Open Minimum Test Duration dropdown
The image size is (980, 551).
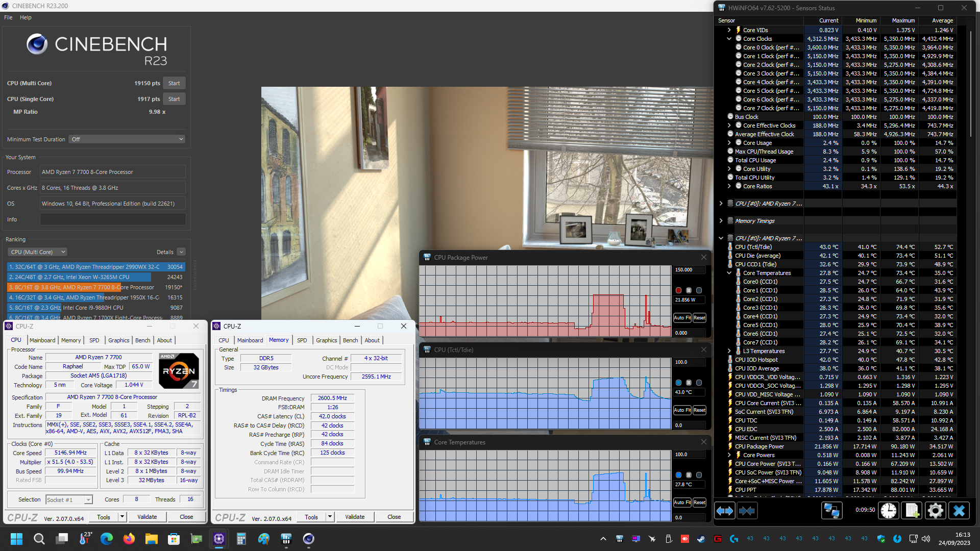point(127,139)
